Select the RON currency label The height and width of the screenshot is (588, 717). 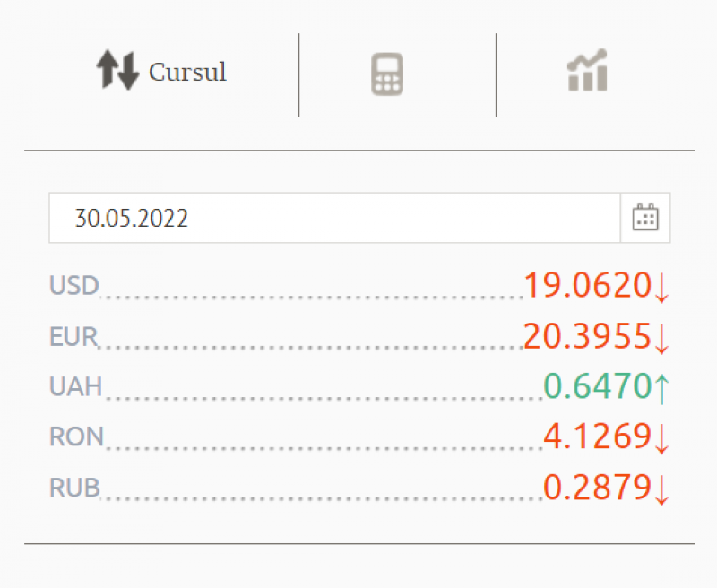(76, 437)
